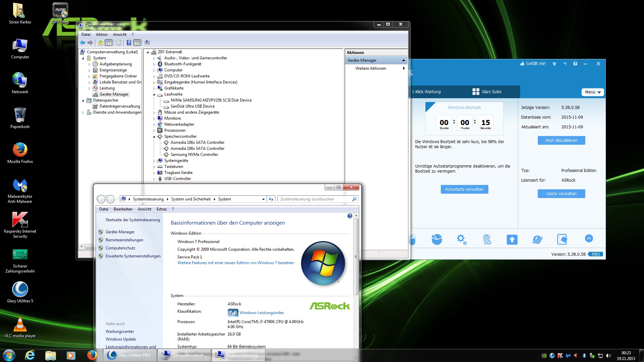Screen dimensions: 644x362
Task: Click the scan for hardware changes toolbar icon
Action: point(147,43)
